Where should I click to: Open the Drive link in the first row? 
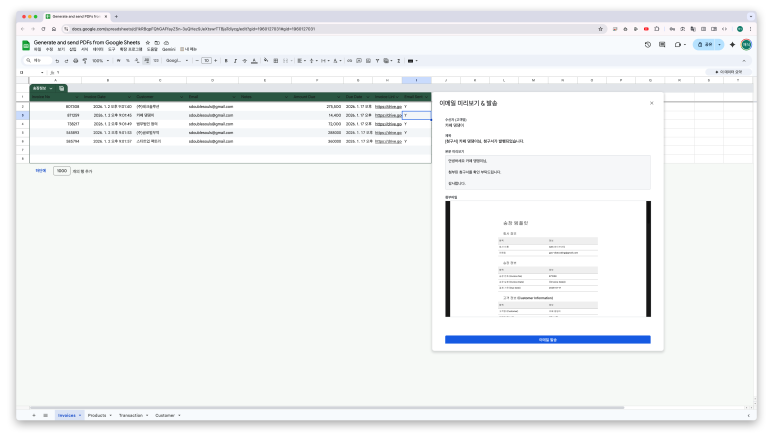coord(387,106)
